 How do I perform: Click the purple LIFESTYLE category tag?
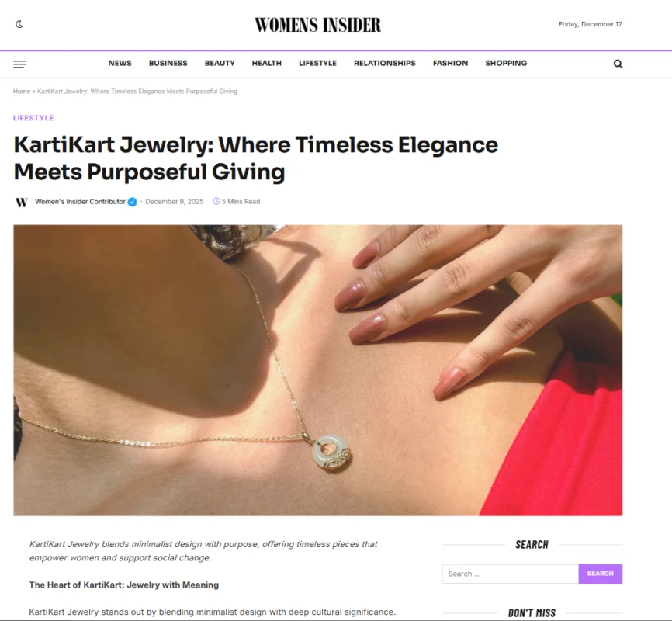pos(33,118)
